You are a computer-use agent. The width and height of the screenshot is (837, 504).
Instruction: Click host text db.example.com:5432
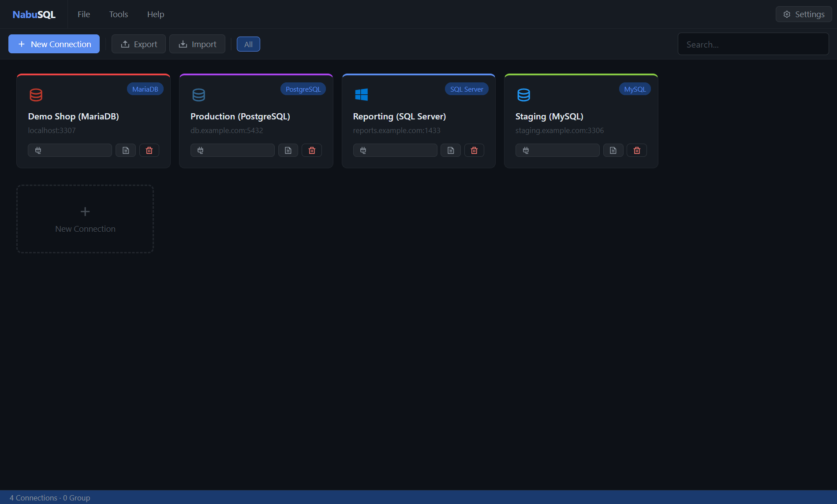[x=227, y=130]
